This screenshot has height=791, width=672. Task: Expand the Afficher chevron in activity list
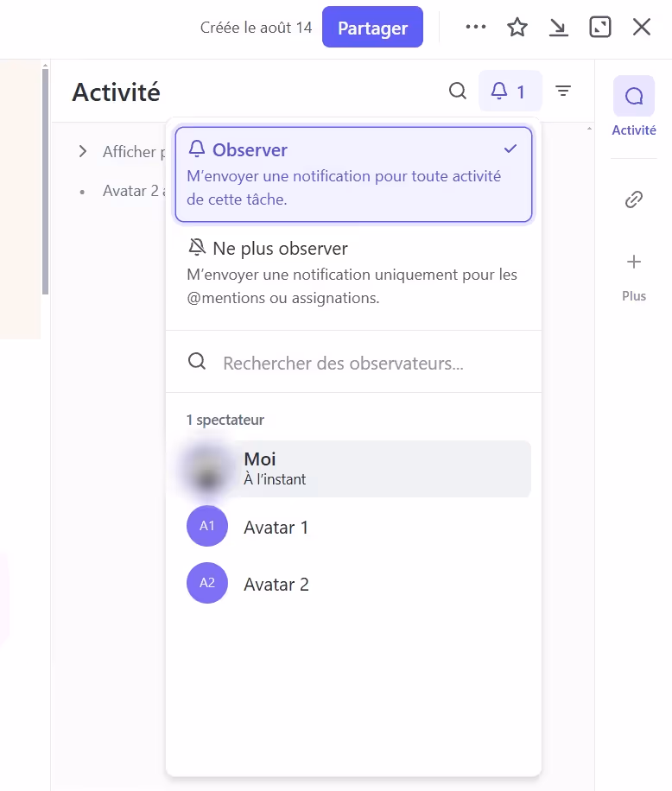click(83, 152)
